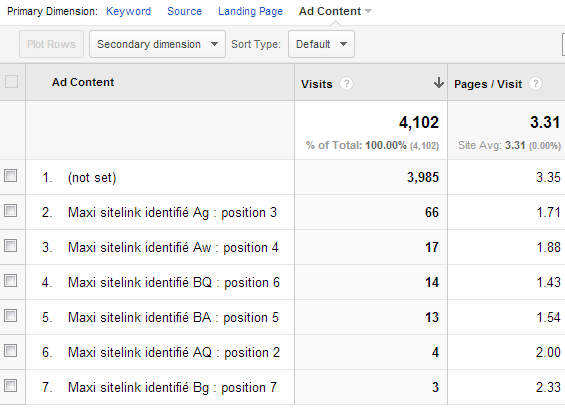This screenshot has width=565, height=408.
Task: Choose Source as primary dimension
Action: point(184,11)
